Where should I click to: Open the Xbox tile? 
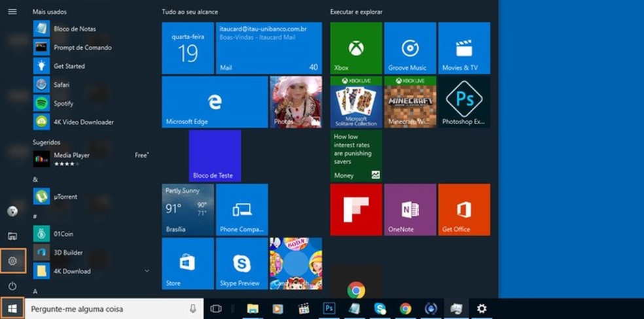pyautogui.click(x=356, y=48)
